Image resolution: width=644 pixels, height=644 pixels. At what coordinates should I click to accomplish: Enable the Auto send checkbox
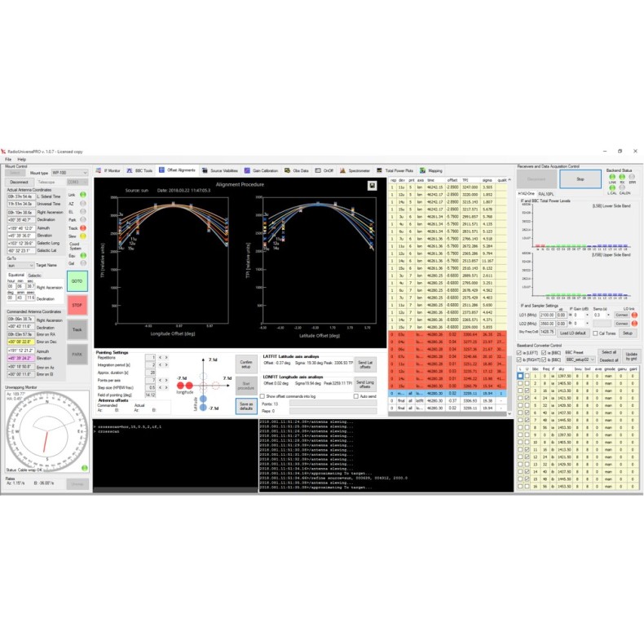(355, 396)
